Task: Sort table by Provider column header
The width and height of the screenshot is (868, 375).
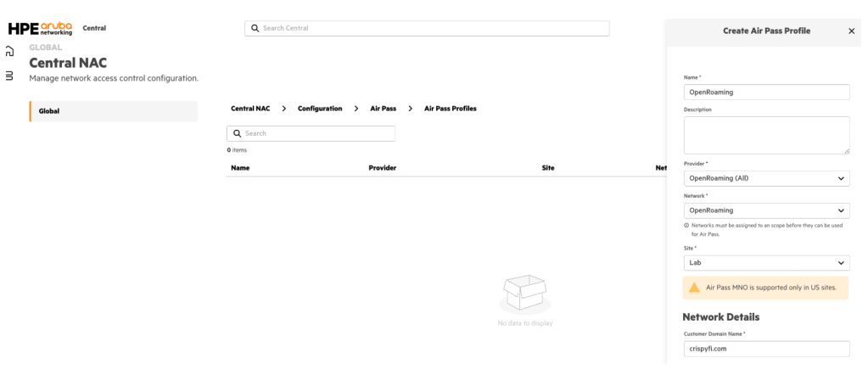Action: click(382, 168)
